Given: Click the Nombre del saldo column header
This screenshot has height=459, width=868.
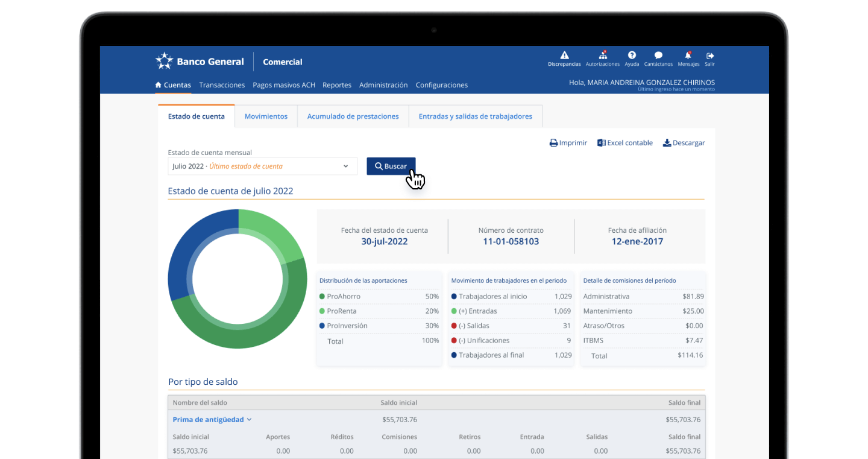Looking at the screenshot, I should pos(200,403).
